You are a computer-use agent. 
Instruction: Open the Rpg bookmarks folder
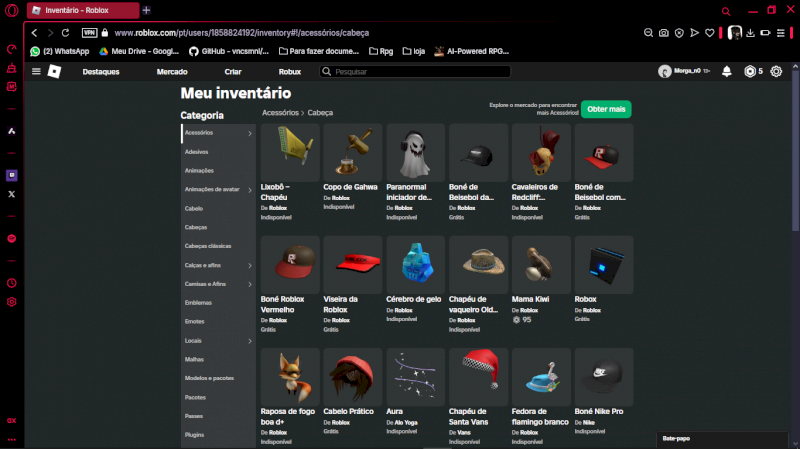point(381,51)
